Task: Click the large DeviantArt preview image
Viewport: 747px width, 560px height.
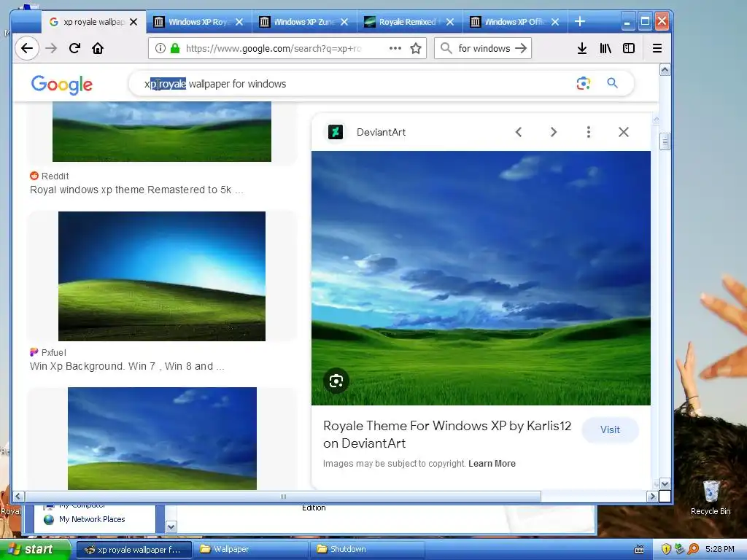Action: 481,278
